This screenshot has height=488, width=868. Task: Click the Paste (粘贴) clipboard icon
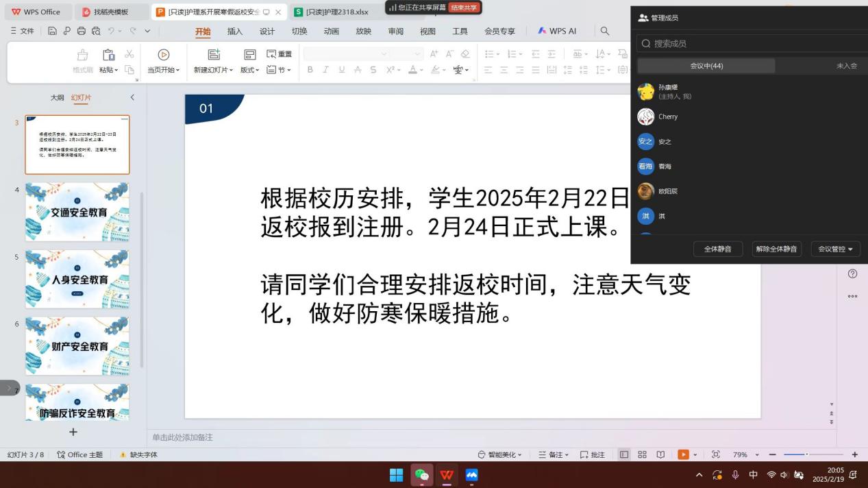pyautogui.click(x=108, y=55)
